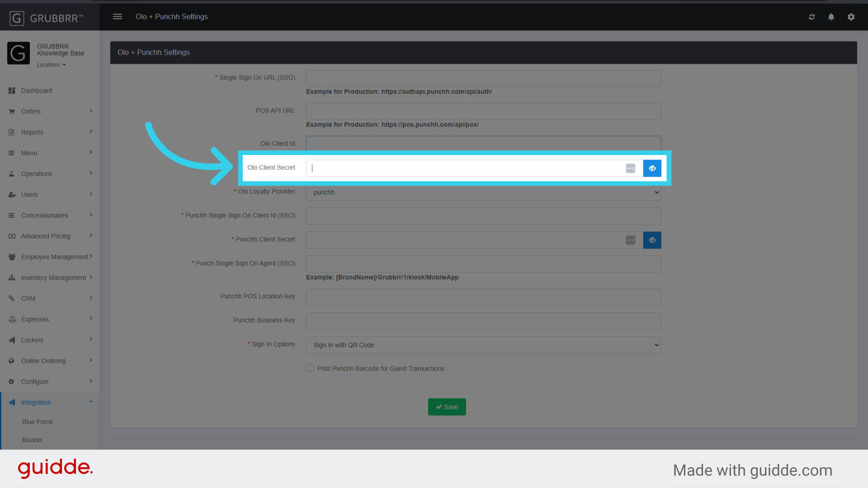
Task: Click the Users people icon
Action: pos(12,195)
